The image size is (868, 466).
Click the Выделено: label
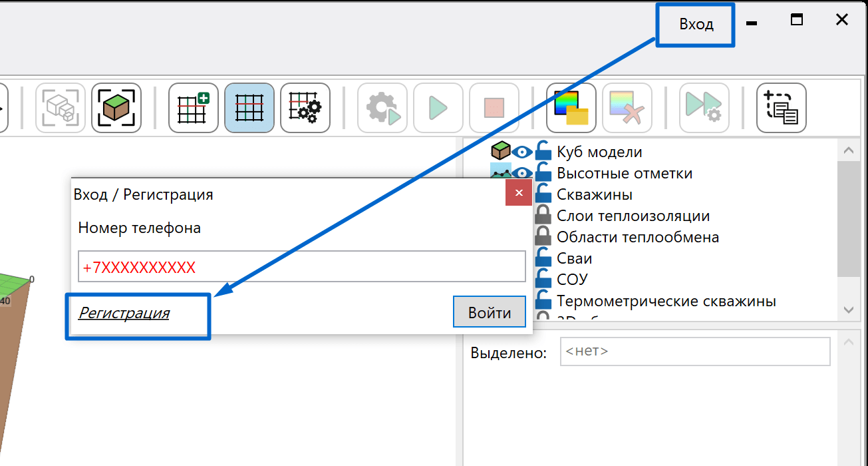pyautogui.click(x=509, y=353)
